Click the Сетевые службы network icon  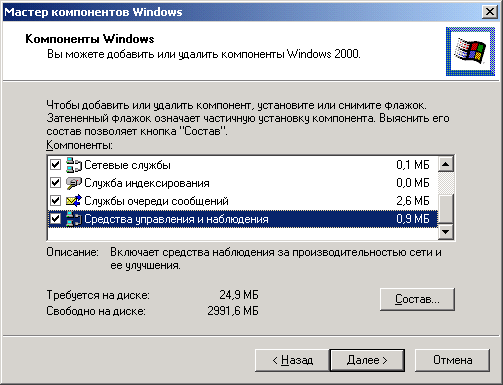tap(74, 165)
